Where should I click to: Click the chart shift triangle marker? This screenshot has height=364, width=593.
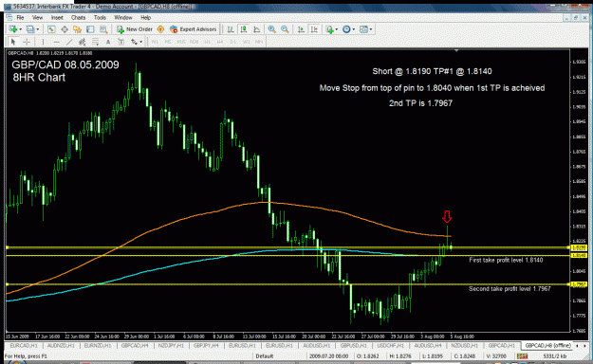tap(456, 50)
